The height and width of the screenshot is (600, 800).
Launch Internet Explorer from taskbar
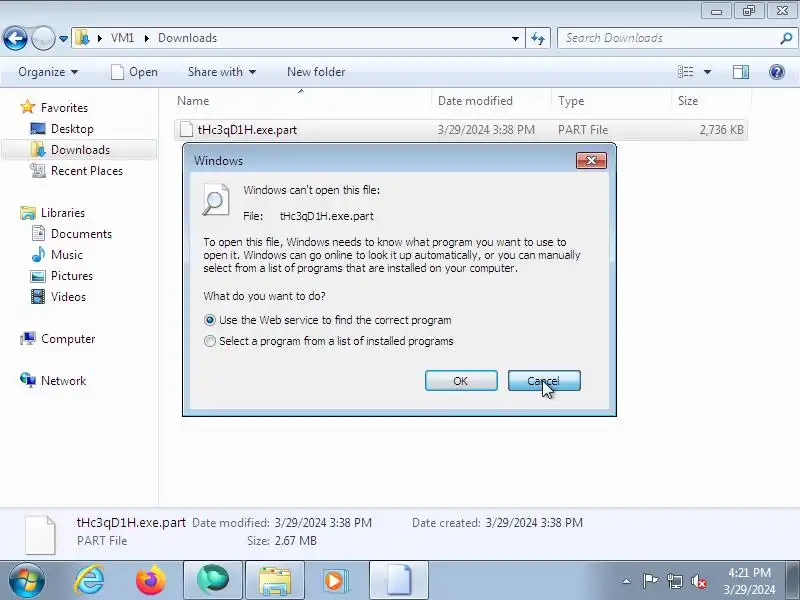[x=89, y=580]
